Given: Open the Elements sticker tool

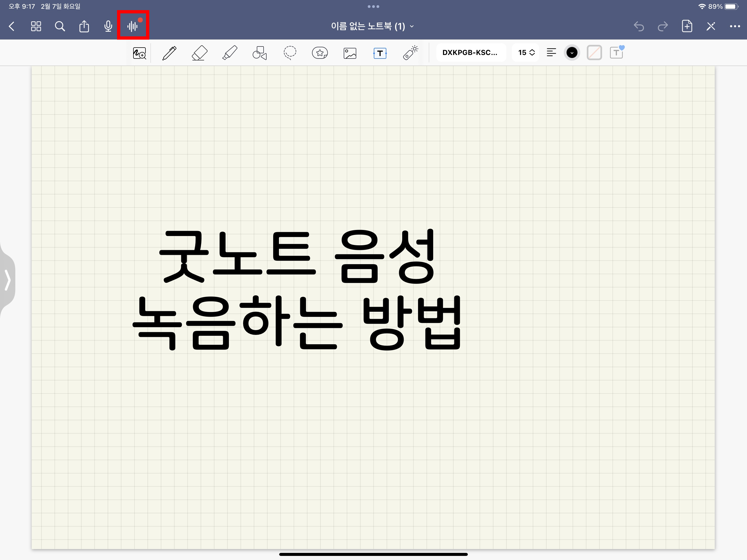Looking at the screenshot, I should [320, 53].
